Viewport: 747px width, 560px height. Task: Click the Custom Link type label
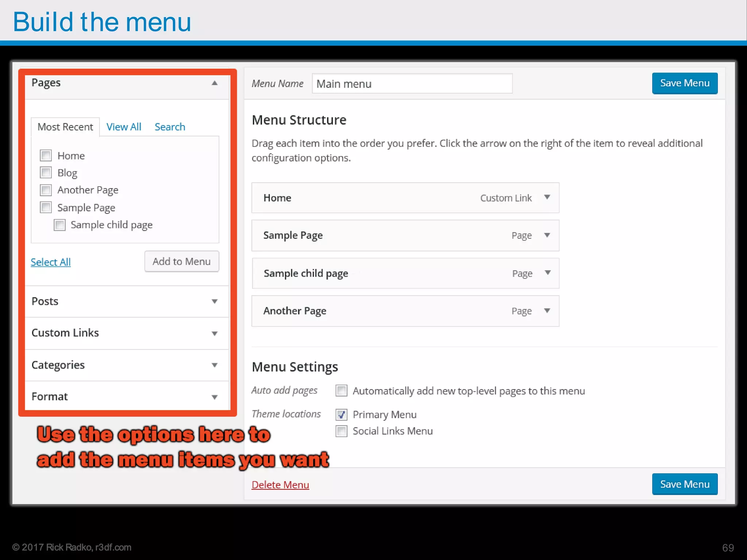tap(506, 198)
